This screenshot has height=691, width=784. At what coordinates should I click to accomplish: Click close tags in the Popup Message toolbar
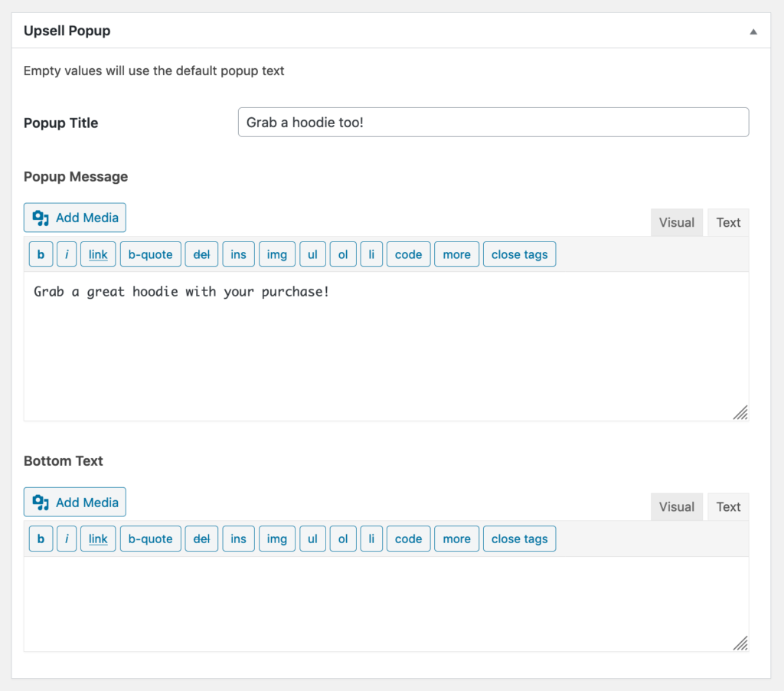click(519, 254)
